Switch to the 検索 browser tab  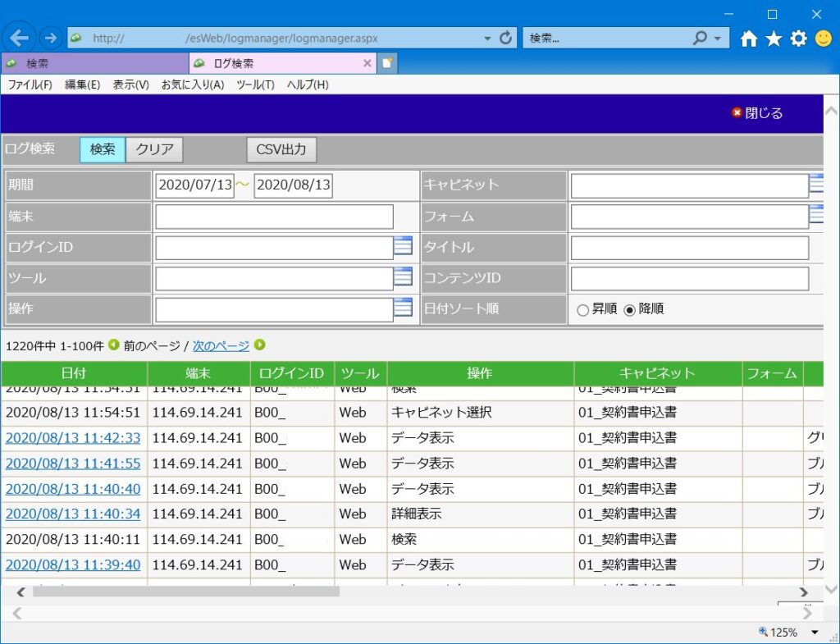[x=94, y=63]
